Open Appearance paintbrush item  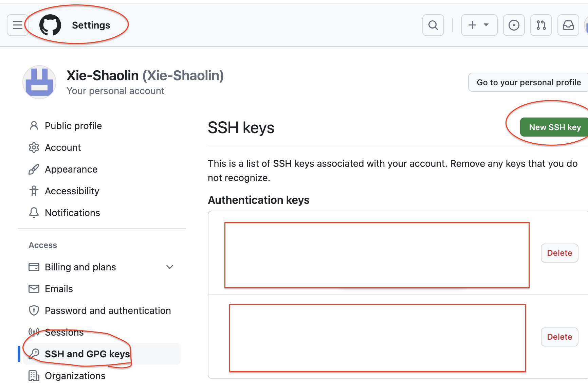pyautogui.click(x=71, y=169)
